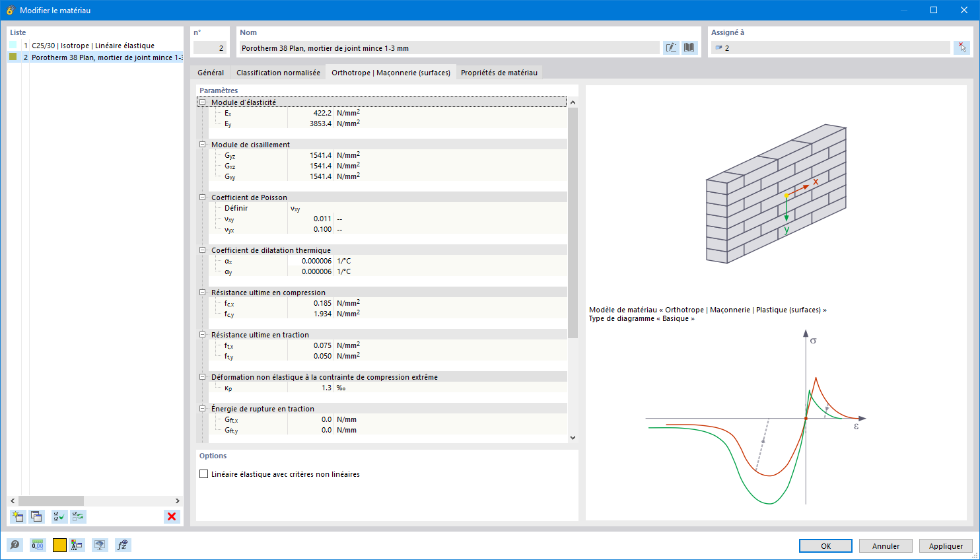The image size is (980, 560).
Task: Click the parameters scrollbar up arrow
Action: click(x=573, y=102)
